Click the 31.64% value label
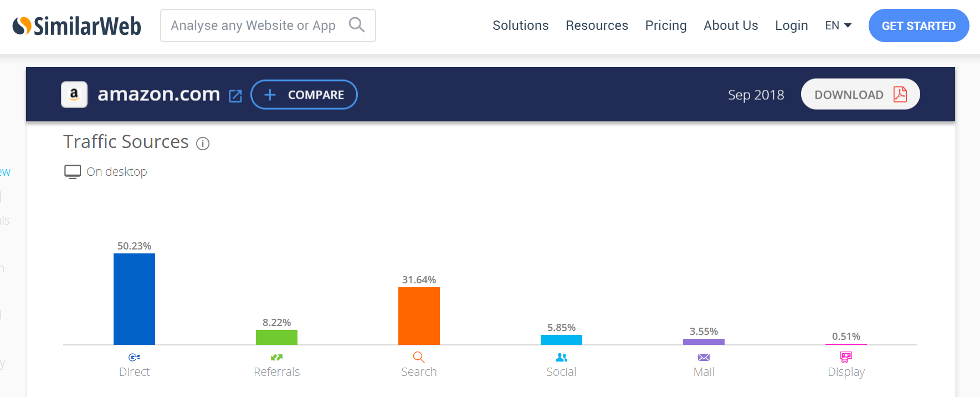 [419, 280]
